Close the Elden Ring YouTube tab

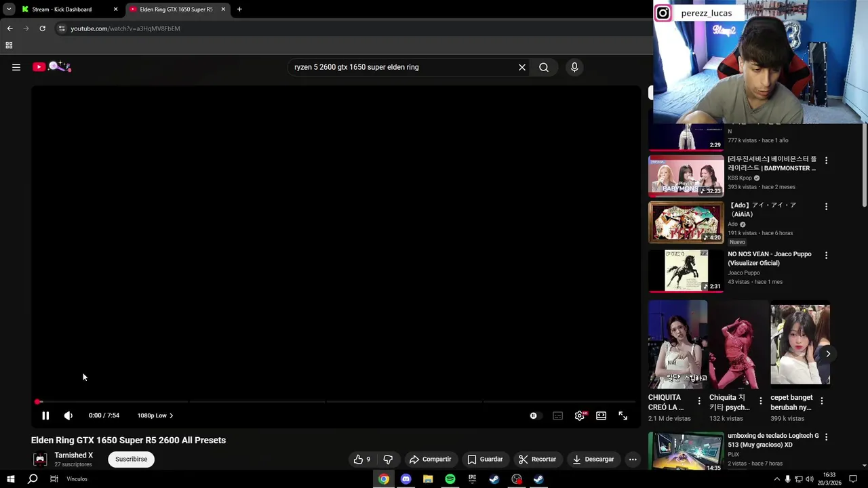click(x=223, y=9)
